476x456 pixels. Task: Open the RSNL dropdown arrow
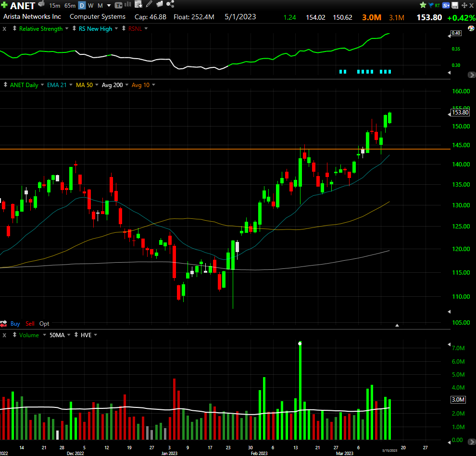click(x=146, y=28)
